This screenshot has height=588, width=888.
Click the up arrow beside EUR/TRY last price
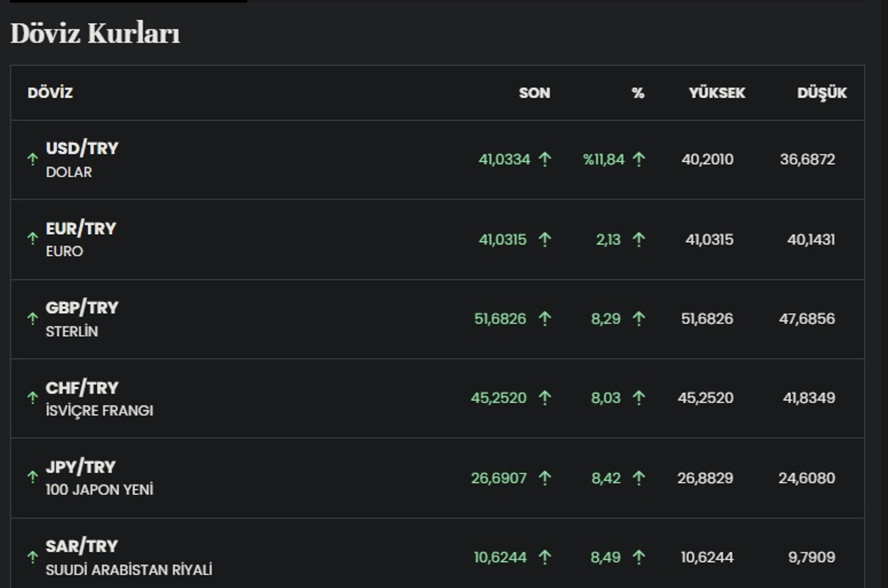[x=544, y=239]
